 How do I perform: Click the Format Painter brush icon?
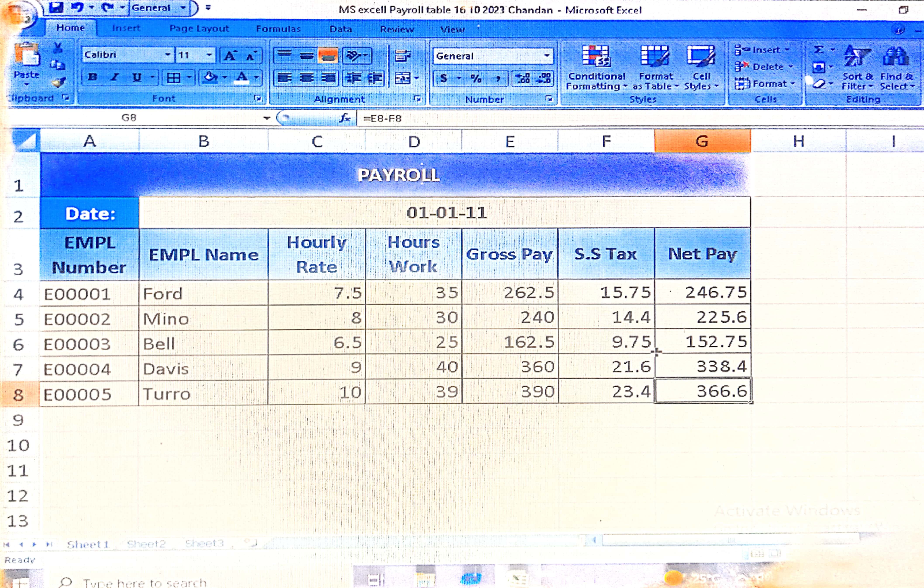point(58,82)
